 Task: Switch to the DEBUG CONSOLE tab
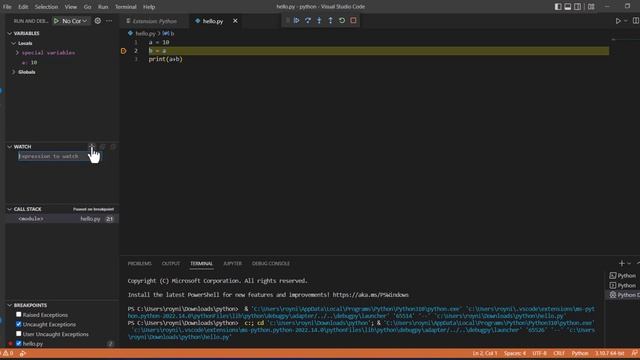(271, 264)
